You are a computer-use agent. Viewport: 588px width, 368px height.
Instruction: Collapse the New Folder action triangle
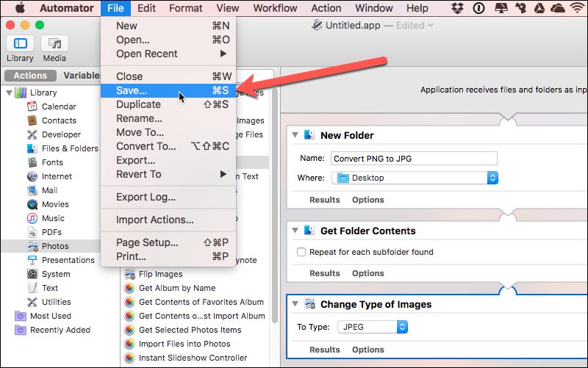295,135
